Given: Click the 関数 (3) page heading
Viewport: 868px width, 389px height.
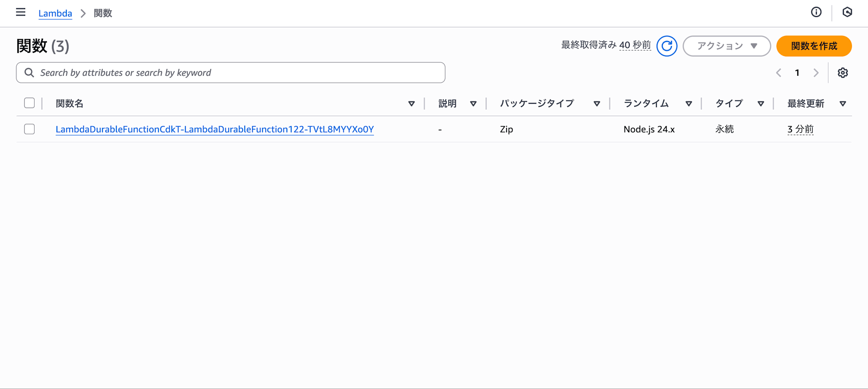Looking at the screenshot, I should [43, 46].
